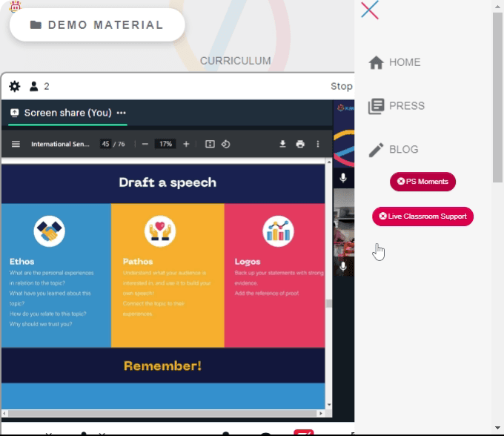The width and height of the screenshot is (504, 436).
Task: Print the PDF document
Action: (300, 144)
